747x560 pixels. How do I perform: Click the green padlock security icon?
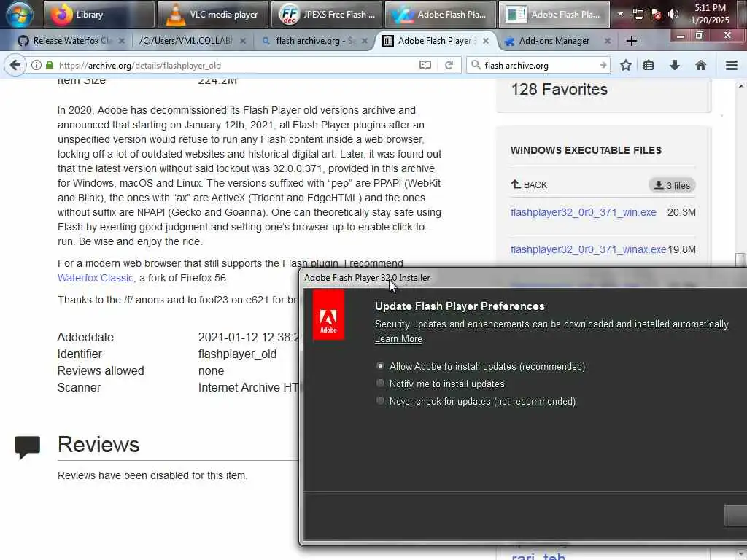coord(50,65)
